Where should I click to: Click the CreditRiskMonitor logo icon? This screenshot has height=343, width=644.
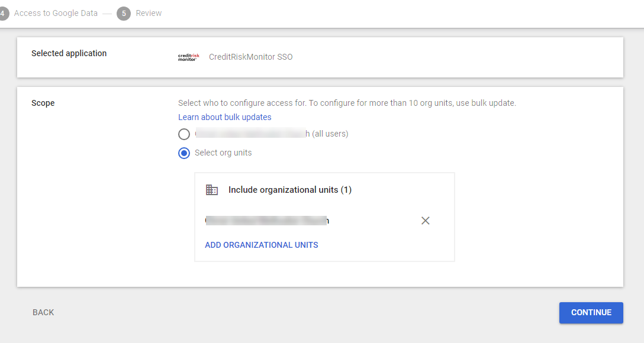(x=189, y=57)
